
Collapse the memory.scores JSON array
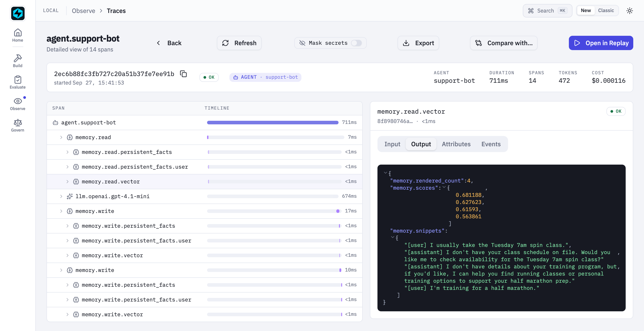[444, 187]
